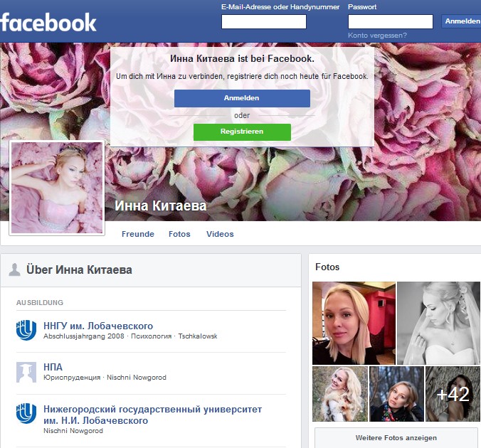Open Нижегородский государственный университет им. Н.И. Лобачевского link
Screen dimensions: 481x448
[x=152, y=415]
